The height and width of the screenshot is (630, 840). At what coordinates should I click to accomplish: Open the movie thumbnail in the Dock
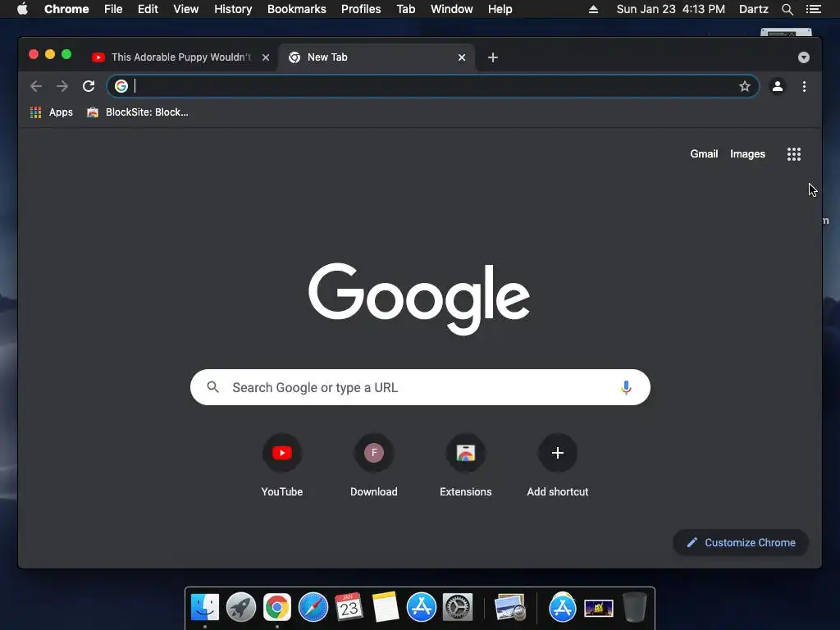click(598, 609)
